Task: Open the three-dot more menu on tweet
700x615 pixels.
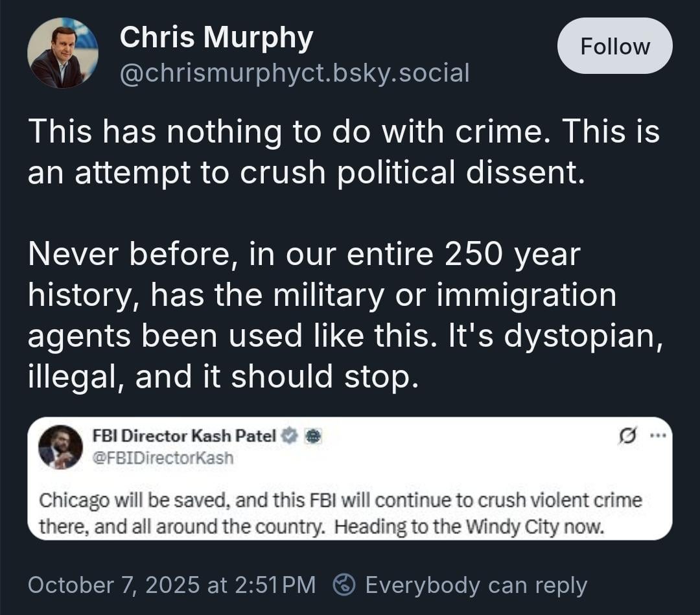Action: [657, 435]
